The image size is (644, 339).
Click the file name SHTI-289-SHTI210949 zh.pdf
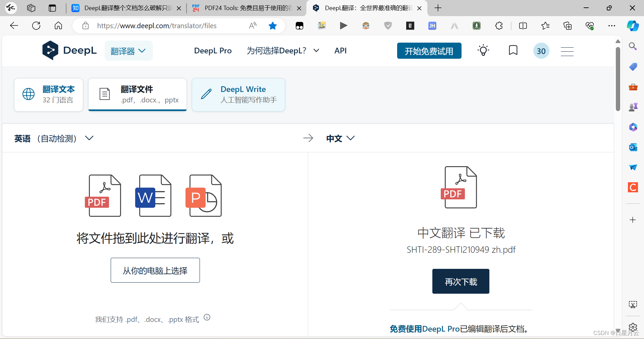click(461, 250)
